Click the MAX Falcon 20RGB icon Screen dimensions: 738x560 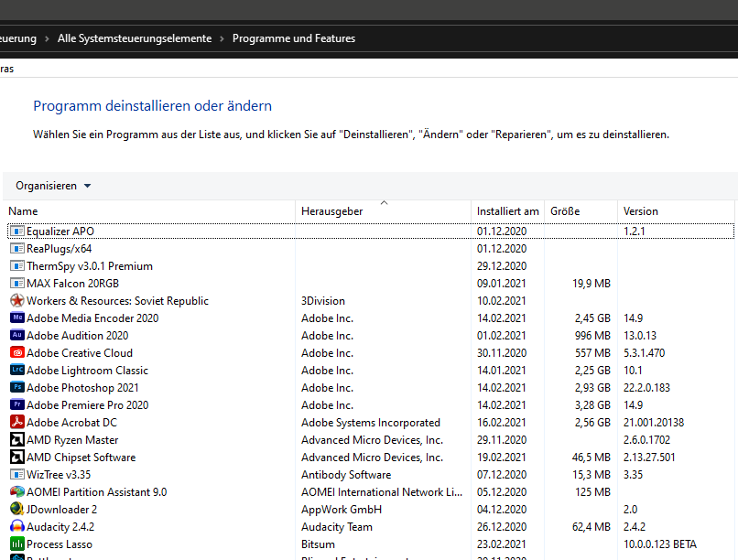tap(17, 283)
